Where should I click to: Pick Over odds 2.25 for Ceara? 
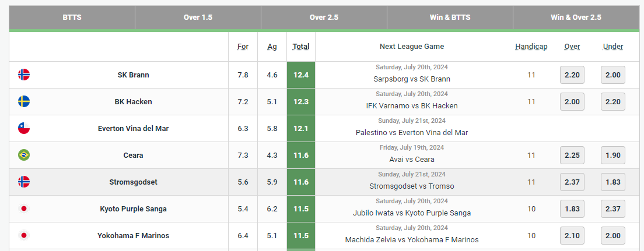[572, 155]
